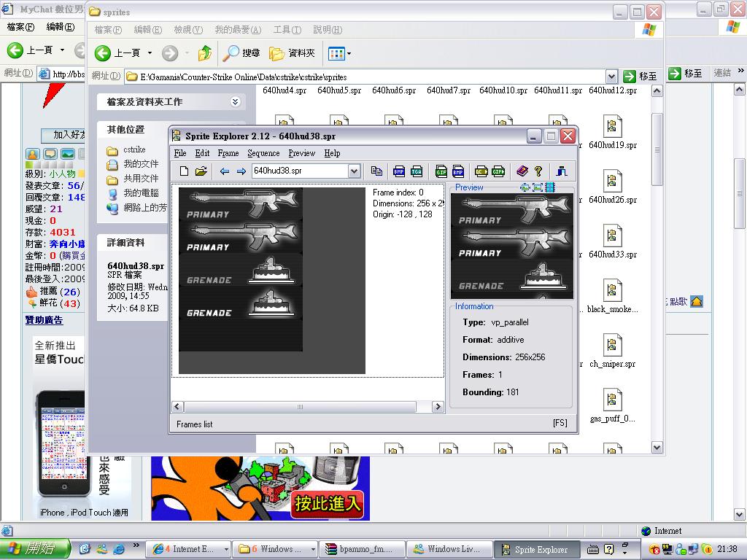747x560 pixels.
Task: Click the Open file folder icon in Sprite Explorer
Action: 201,171
